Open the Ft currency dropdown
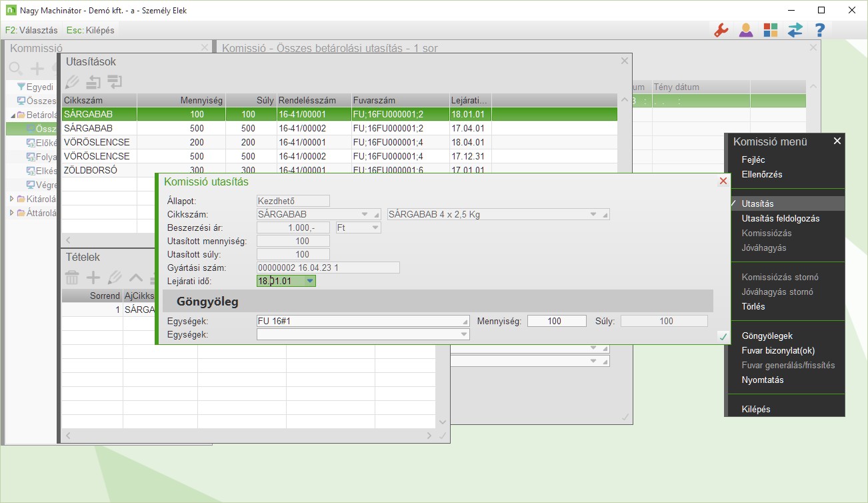Screen dimensions: 868x503 [375, 227]
